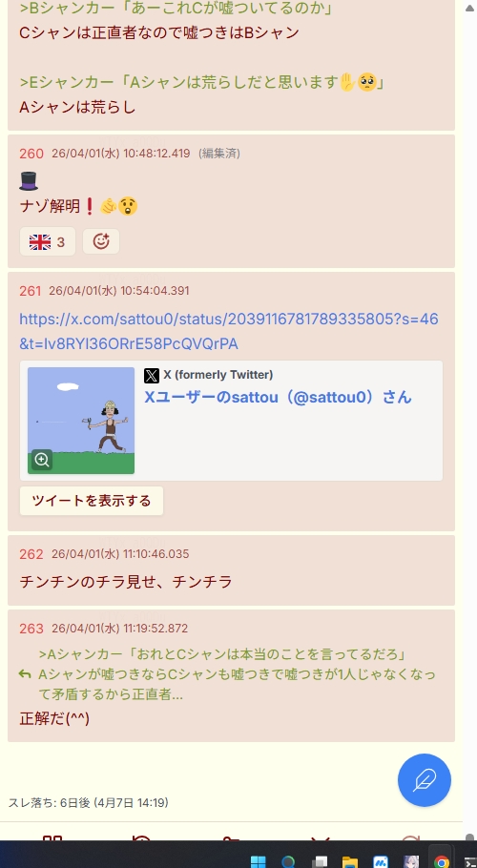Open the terminal icon on the taskbar

[x=470, y=861]
